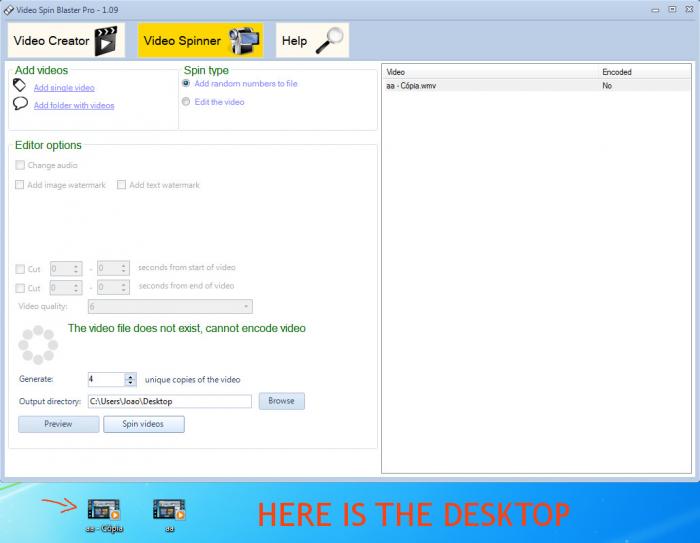This screenshot has height=543, width=700.
Task: Close the Video Spin Blaster window
Action: pyautogui.click(x=689, y=9)
